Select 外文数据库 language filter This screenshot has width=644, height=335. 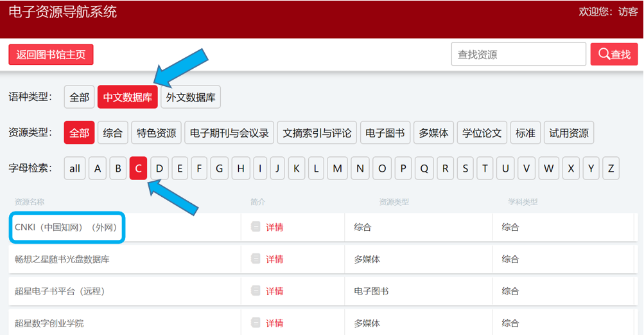pyautogui.click(x=191, y=97)
